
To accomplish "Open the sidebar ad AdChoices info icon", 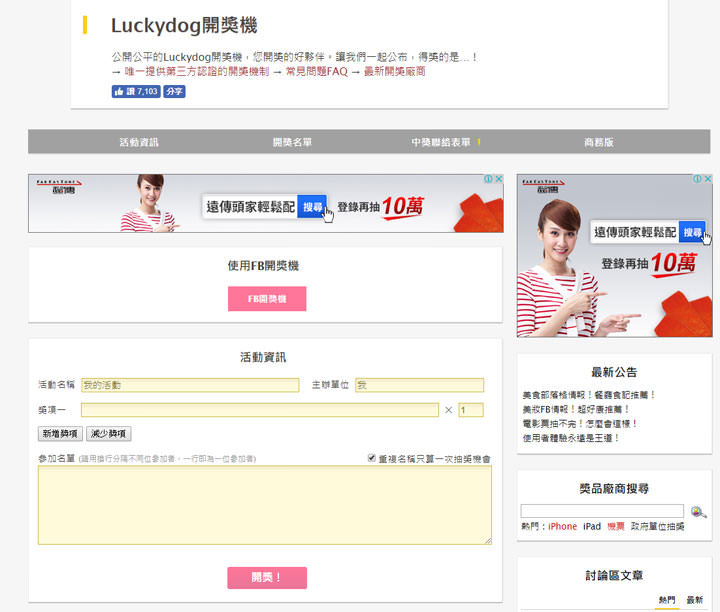I will pyautogui.click(x=698, y=179).
